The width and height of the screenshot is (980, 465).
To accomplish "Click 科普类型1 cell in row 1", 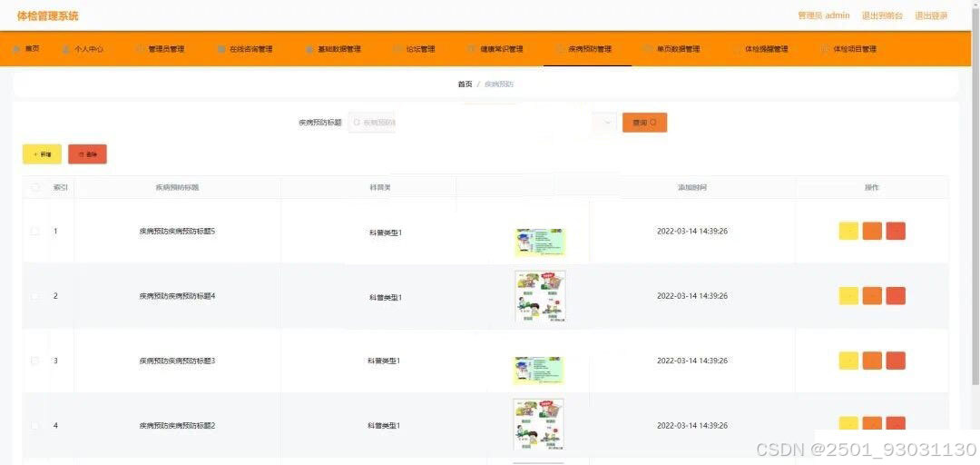I will 386,232.
